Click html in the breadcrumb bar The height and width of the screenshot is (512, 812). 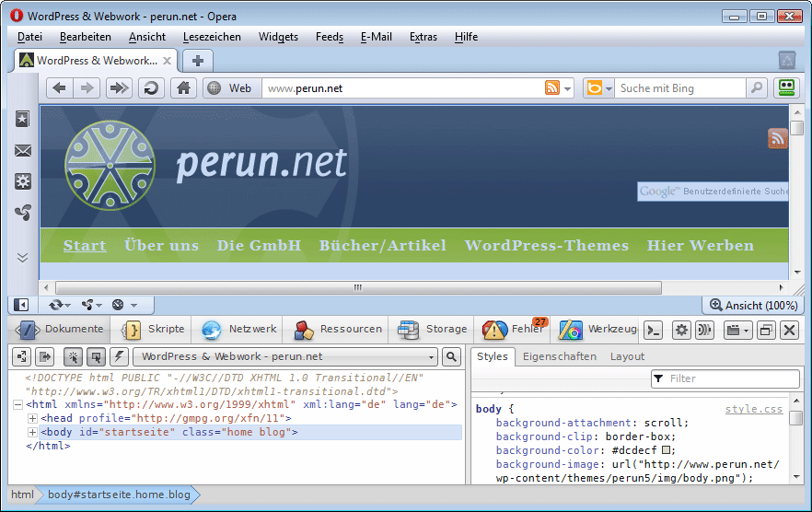(22, 495)
